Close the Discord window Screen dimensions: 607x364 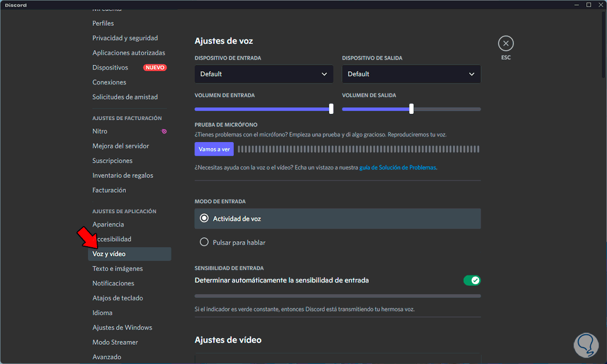coord(600,5)
